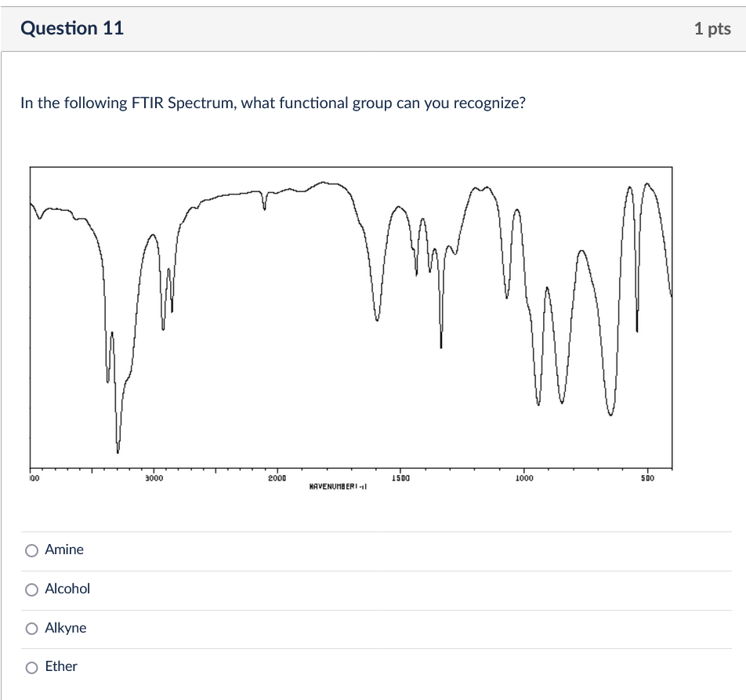This screenshot has height=700, width=746.
Task: Click the 2000 wavenumber tick label
Action: [x=278, y=477]
